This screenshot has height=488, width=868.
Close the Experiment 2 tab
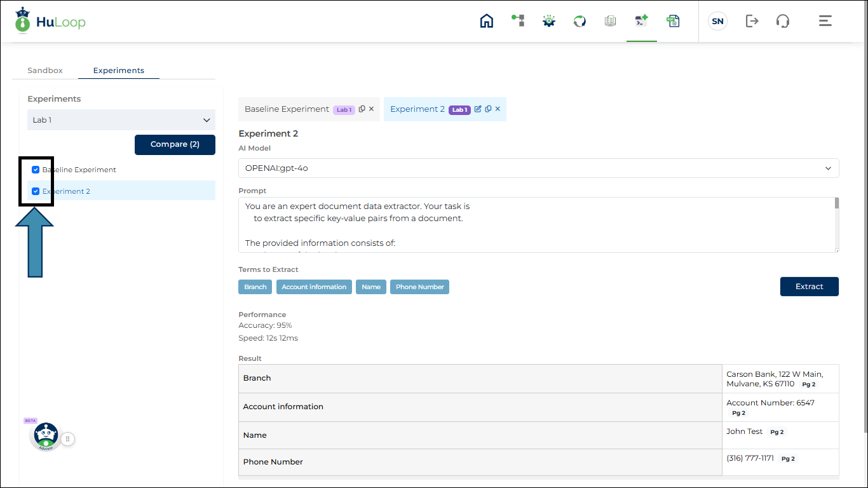(x=498, y=109)
